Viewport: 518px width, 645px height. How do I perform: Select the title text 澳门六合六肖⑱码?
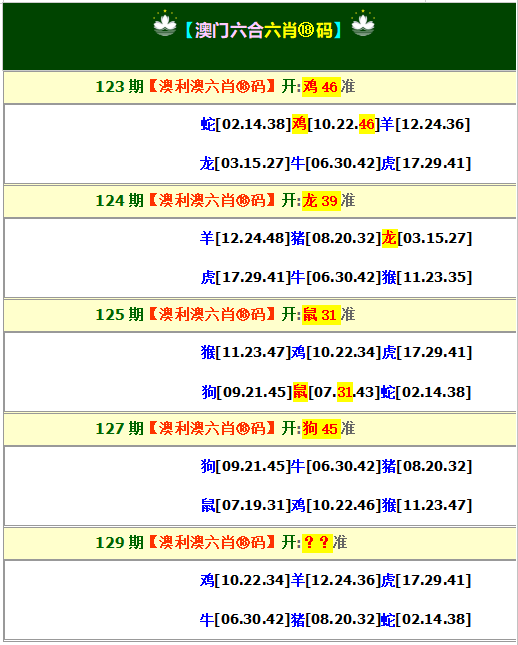pos(263,30)
